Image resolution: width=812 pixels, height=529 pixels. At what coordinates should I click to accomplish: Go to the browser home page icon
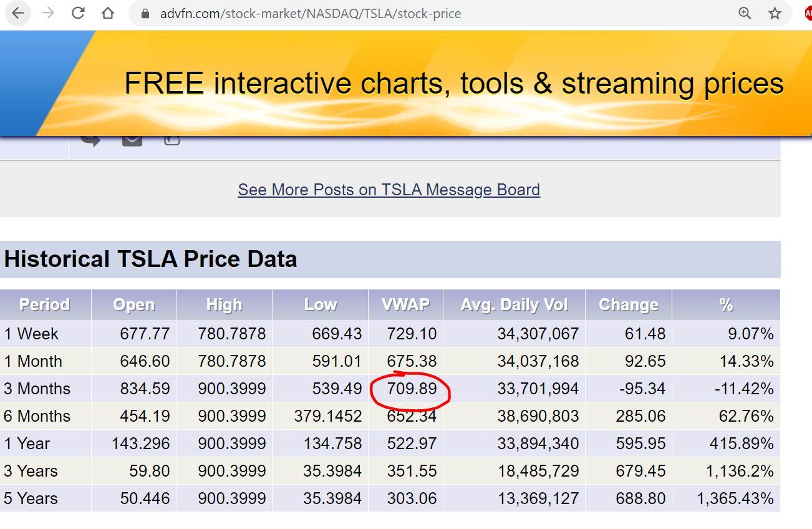click(108, 13)
